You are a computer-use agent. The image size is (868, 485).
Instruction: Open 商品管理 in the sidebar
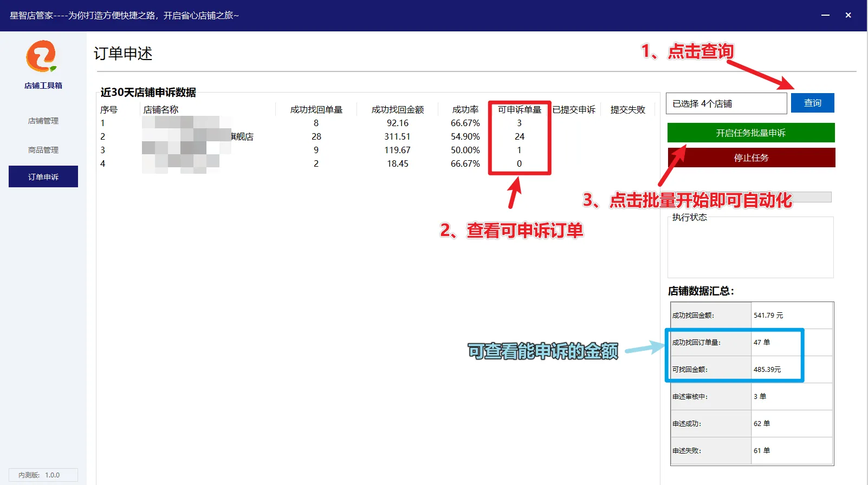(x=43, y=150)
